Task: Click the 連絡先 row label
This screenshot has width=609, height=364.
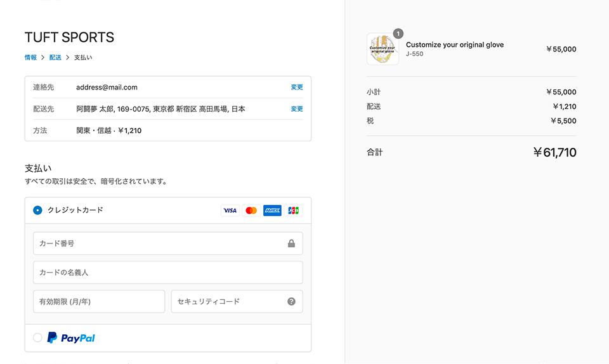Action: pos(44,88)
